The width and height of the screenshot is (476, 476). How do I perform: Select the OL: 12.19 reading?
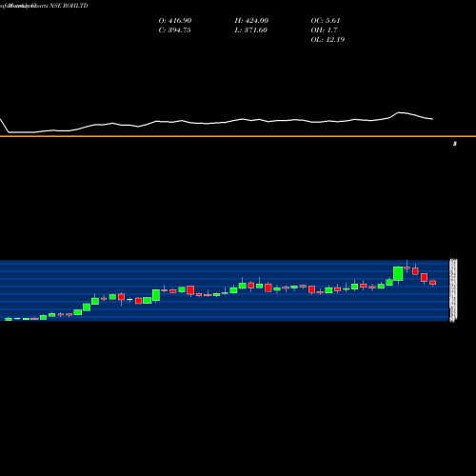click(327, 40)
